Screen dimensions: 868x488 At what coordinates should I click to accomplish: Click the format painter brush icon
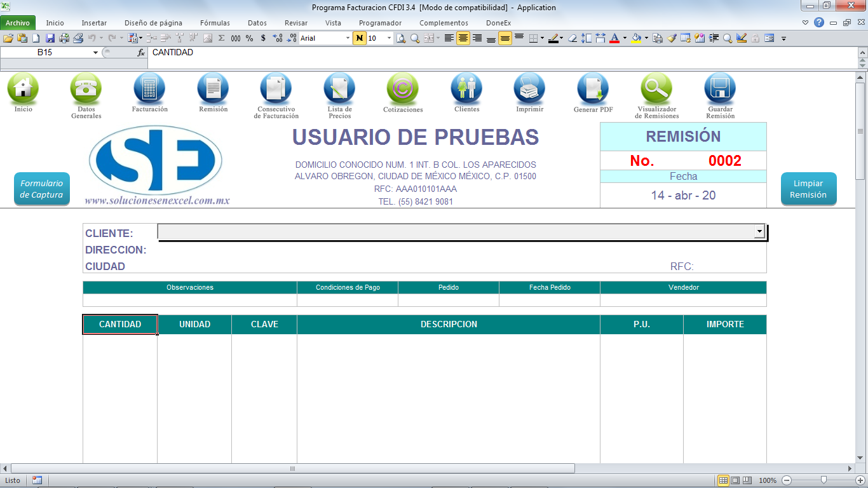672,38
